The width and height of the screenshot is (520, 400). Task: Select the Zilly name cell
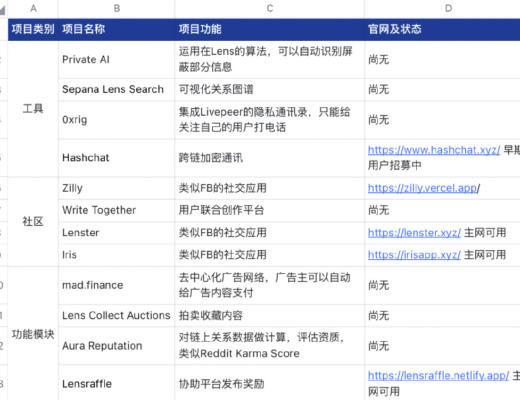tap(116, 188)
